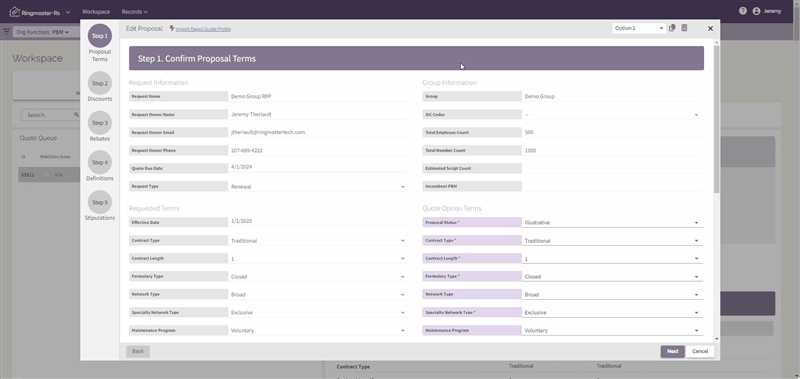
Task: Click the empty Estimated Script Count field
Action: tap(612, 168)
